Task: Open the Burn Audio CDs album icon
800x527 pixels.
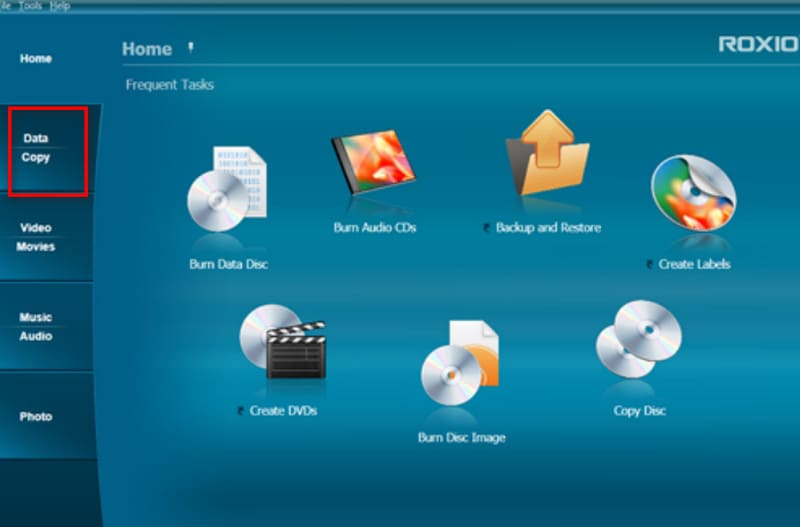Action: (x=373, y=168)
